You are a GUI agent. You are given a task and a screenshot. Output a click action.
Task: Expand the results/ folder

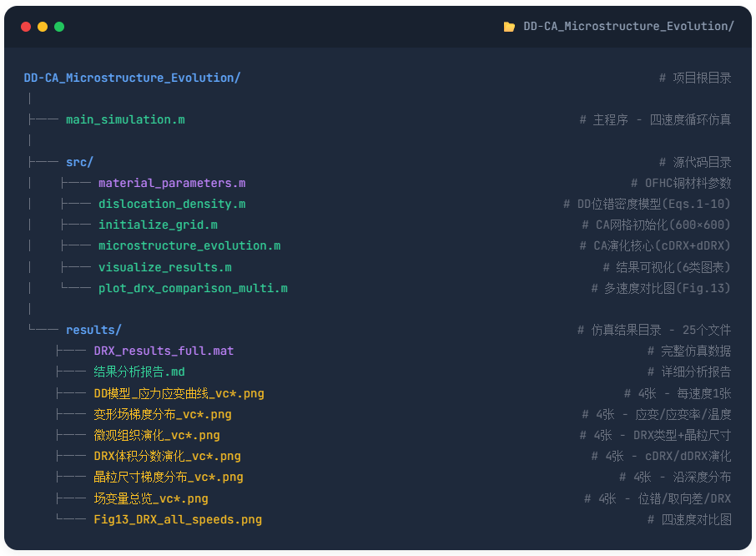[93, 330]
